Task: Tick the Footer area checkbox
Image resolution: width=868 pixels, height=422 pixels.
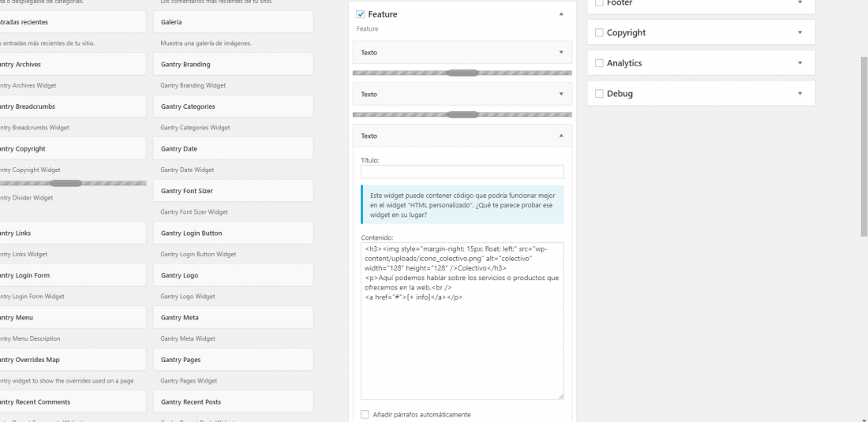Action: (x=598, y=3)
